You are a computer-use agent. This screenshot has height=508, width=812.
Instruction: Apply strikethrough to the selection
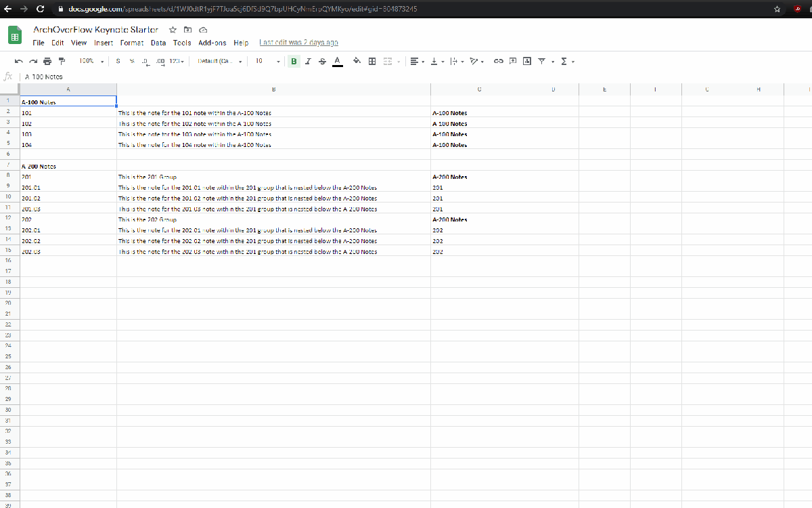(322, 61)
